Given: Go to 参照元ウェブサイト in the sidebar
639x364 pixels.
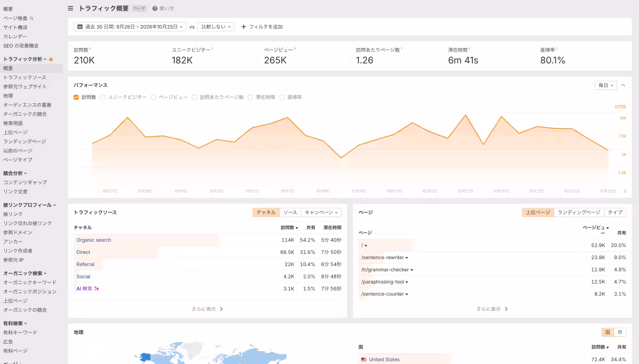Looking at the screenshot, I should point(25,87).
